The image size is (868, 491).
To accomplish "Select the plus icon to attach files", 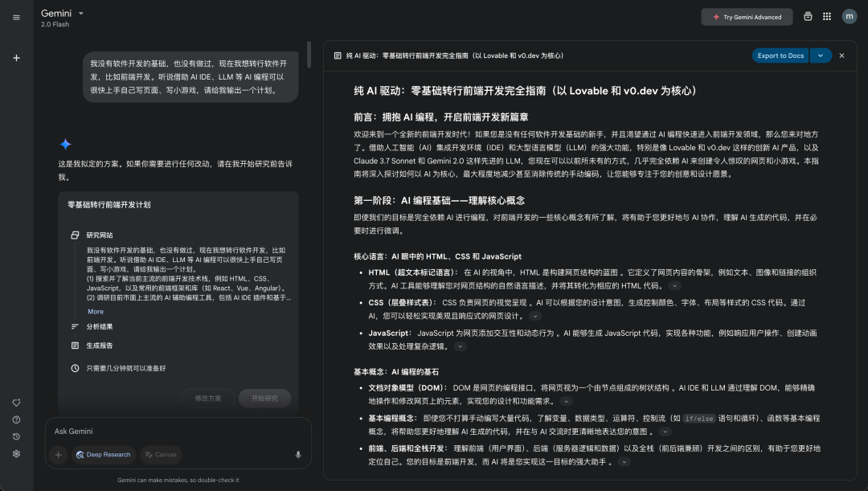I will coord(57,454).
